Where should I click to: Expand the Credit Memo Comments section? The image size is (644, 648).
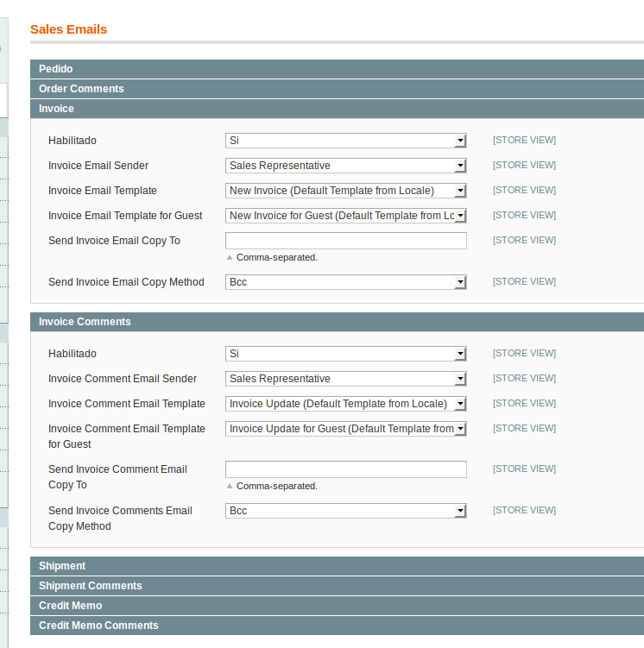pos(98,626)
